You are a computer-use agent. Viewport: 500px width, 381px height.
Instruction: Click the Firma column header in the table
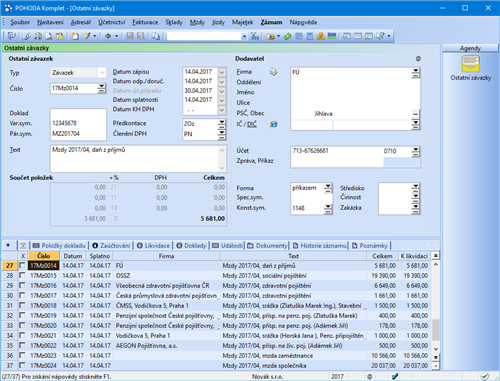click(x=166, y=256)
